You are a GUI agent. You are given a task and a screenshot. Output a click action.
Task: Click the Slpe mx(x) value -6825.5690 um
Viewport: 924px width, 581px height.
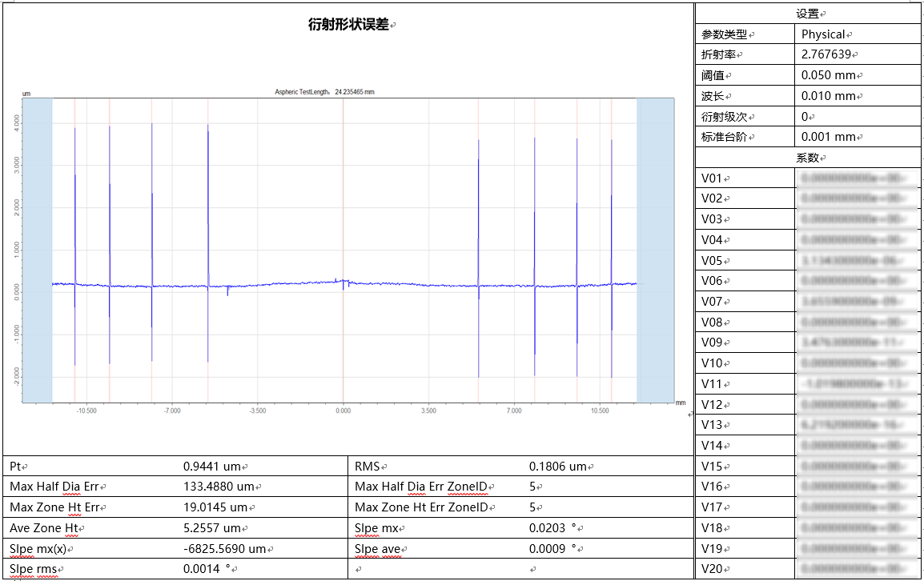[227, 549]
